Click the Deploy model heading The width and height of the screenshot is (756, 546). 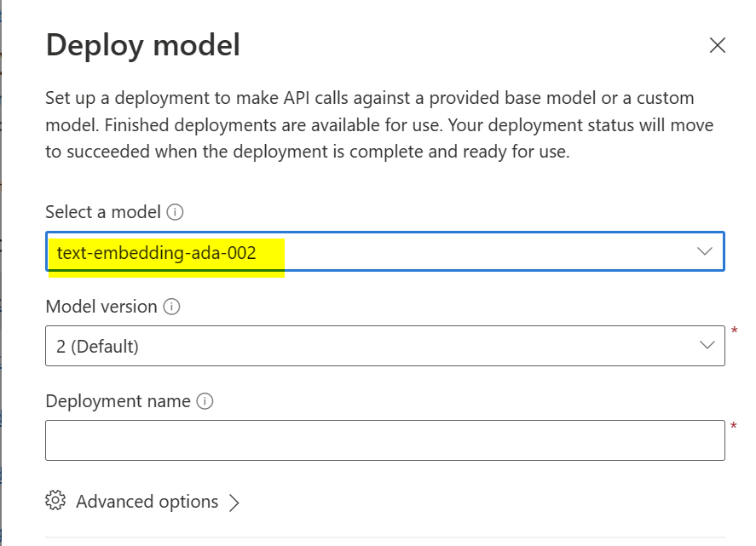click(x=142, y=46)
